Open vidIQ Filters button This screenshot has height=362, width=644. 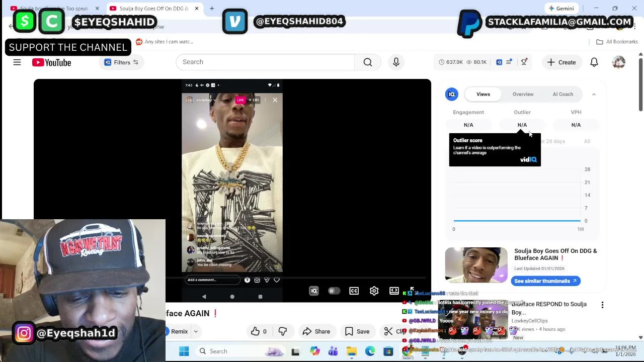tap(121, 62)
